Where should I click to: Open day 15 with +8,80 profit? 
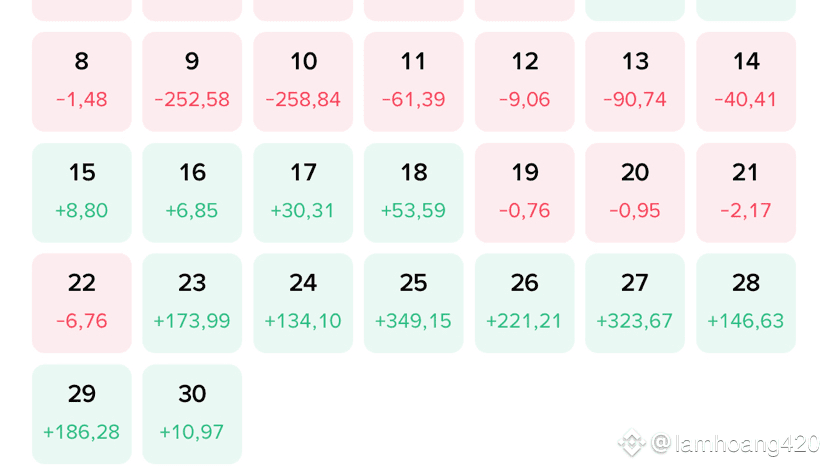tap(82, 192)
